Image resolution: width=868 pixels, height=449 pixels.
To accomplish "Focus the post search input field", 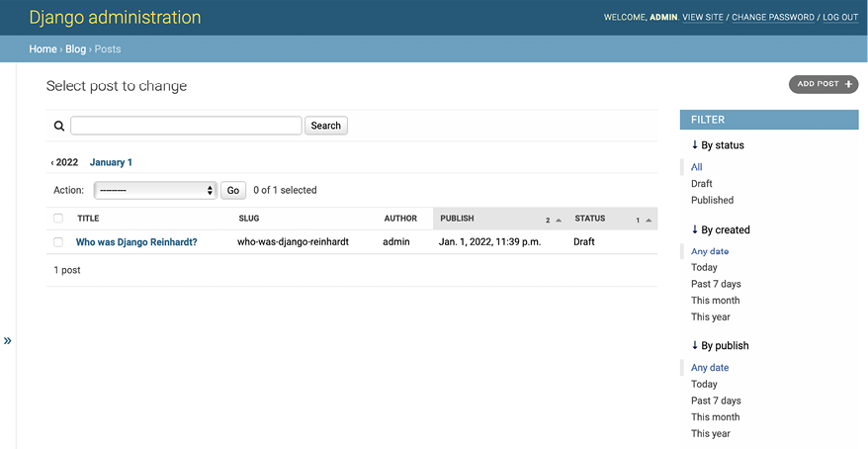I will [x=186, y=126].
